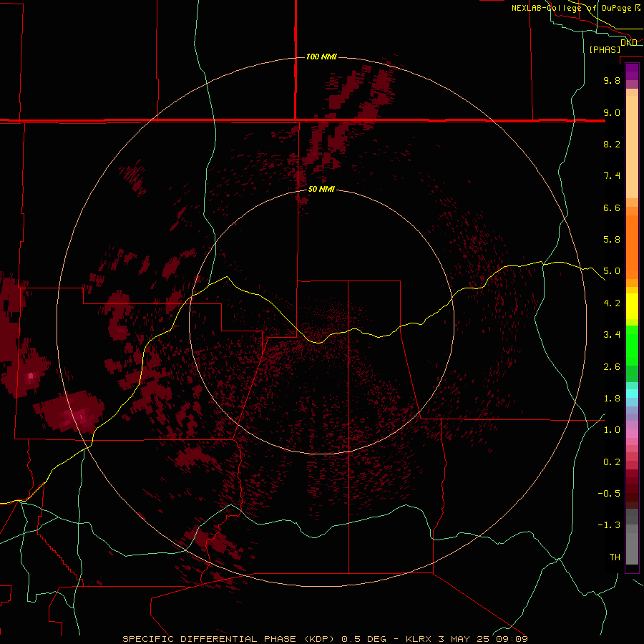Click the arrow logo icon after DuPage
Viewport: 644px width, 644px height.
point(638,8)
